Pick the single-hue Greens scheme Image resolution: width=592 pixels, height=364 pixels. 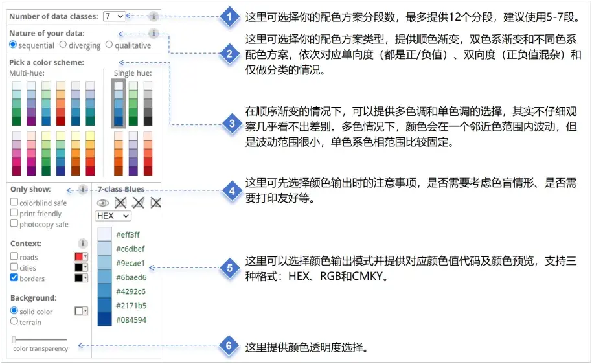(x=133, y=104)
